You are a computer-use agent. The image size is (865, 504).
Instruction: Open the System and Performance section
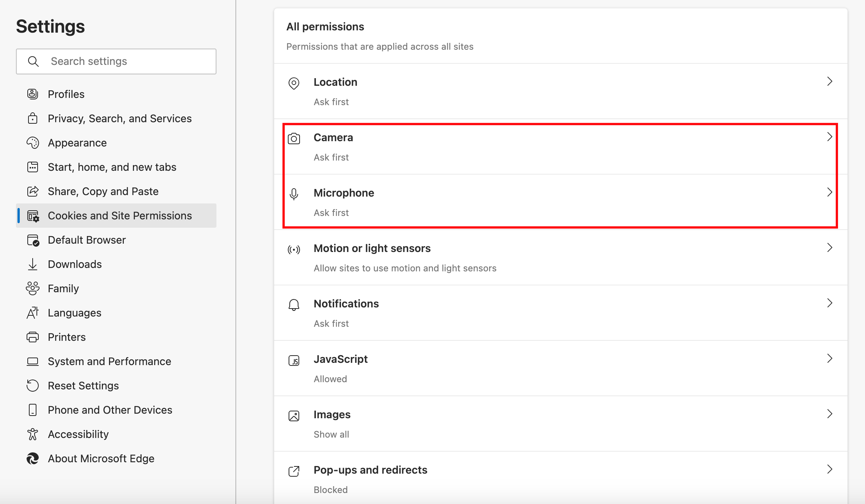[x=109, y=361]
